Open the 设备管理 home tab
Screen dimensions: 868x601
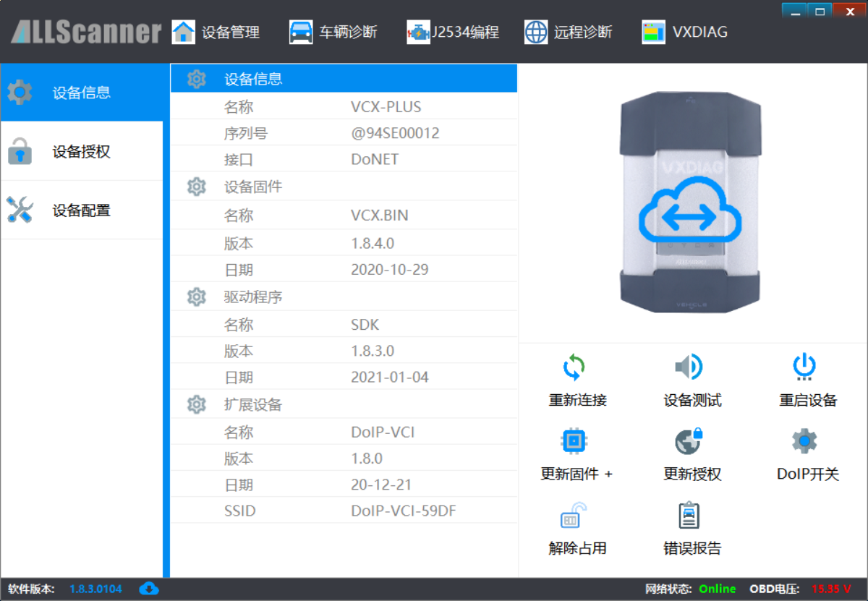[216, 32]
